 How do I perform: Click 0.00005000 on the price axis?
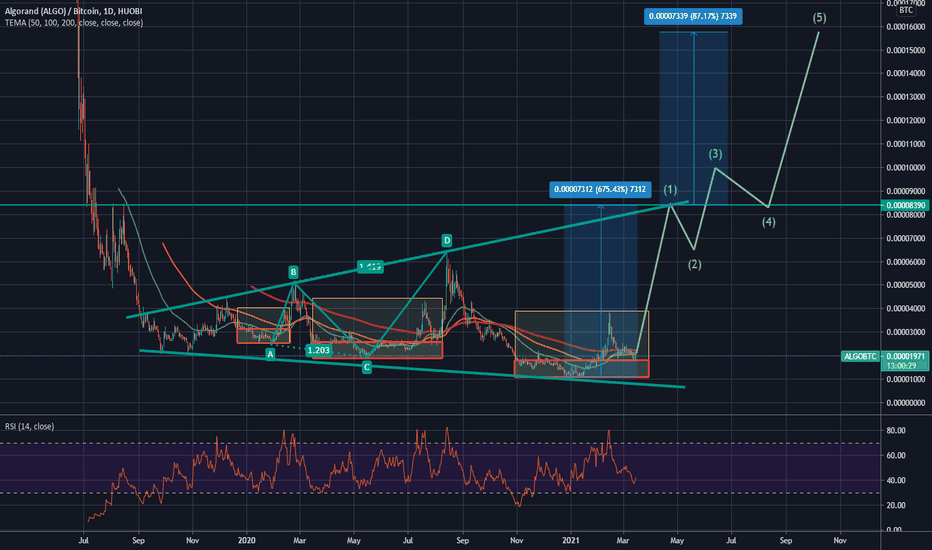coord(906,285)
